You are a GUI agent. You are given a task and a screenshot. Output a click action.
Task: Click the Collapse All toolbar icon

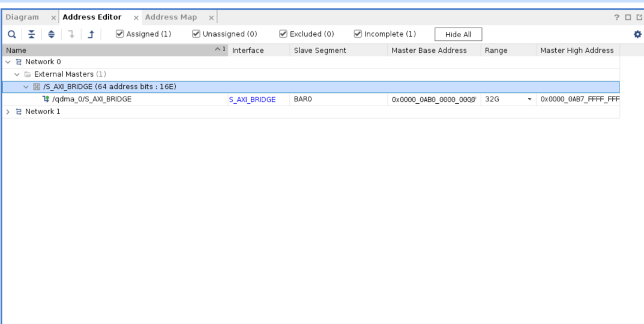31,34
